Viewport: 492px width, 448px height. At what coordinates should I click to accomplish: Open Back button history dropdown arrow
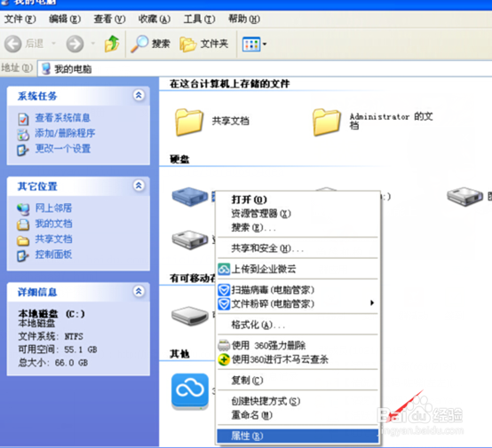(x=53, y=43)
